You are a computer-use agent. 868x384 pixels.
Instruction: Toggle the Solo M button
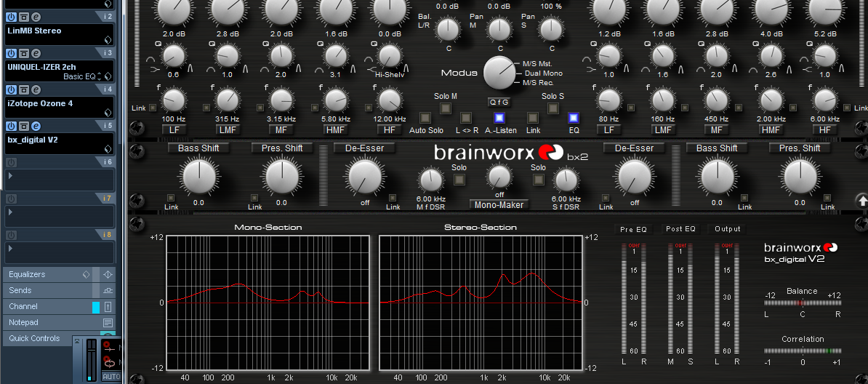(x=445, y=108)
